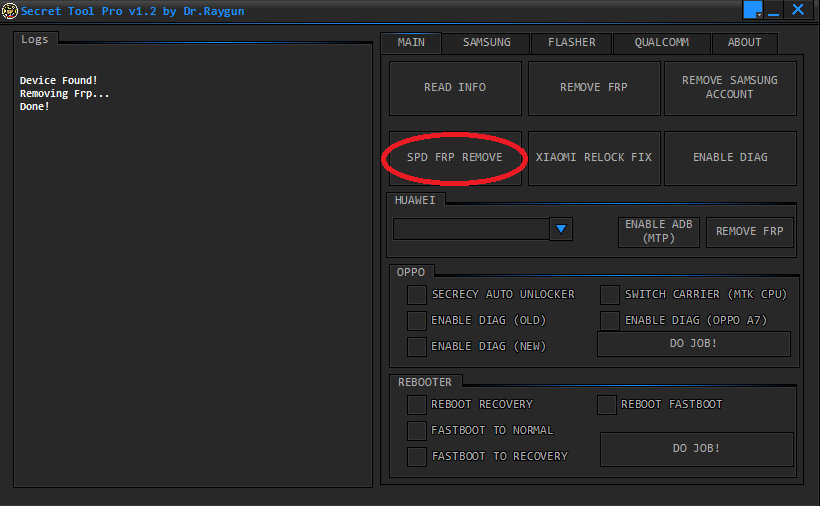Click the top REMOVE FRP button
820x506 pixels.
[594, 88]
